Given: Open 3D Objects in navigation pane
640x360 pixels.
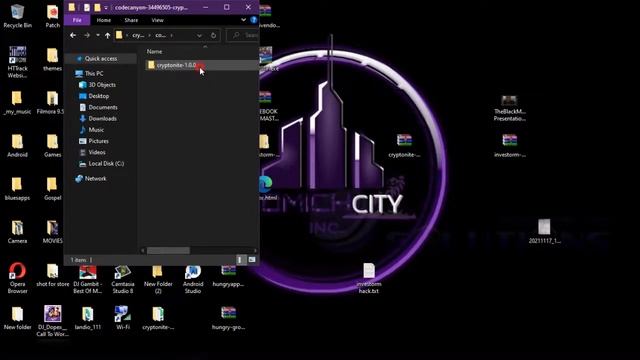Looking at the screenshot, I should (102, 84).
